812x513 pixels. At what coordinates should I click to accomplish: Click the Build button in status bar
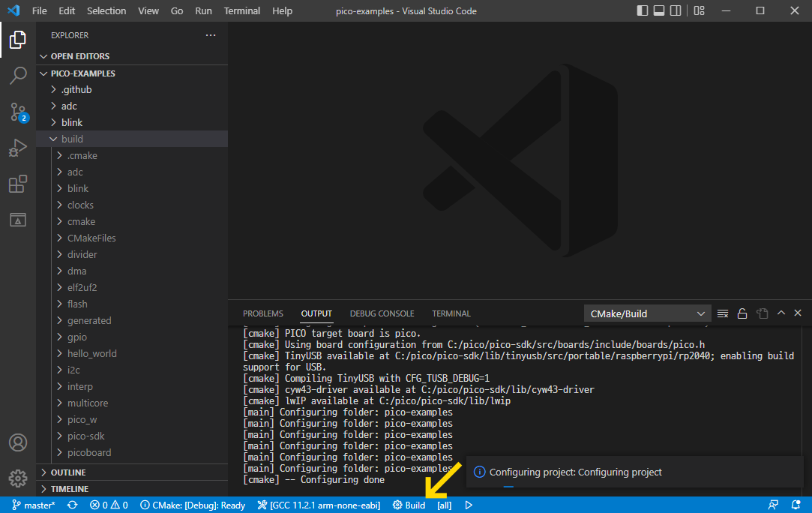(409, 505)
